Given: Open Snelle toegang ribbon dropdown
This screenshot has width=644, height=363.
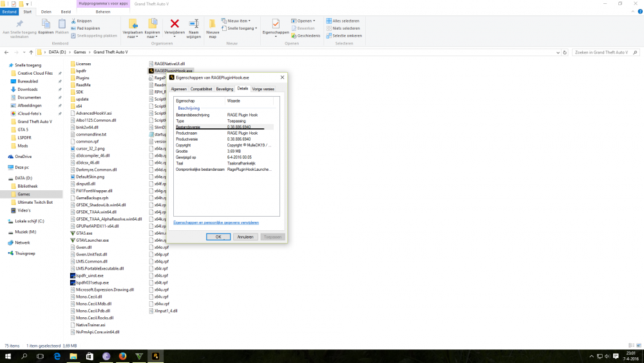Looking at the screenshot, I should 240,28.
